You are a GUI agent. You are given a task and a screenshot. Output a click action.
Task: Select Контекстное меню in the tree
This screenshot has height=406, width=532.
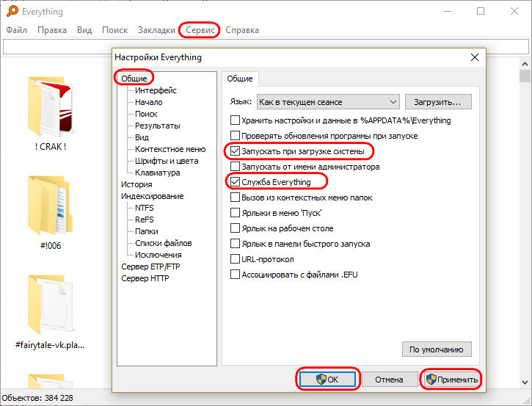coord(170,149)
